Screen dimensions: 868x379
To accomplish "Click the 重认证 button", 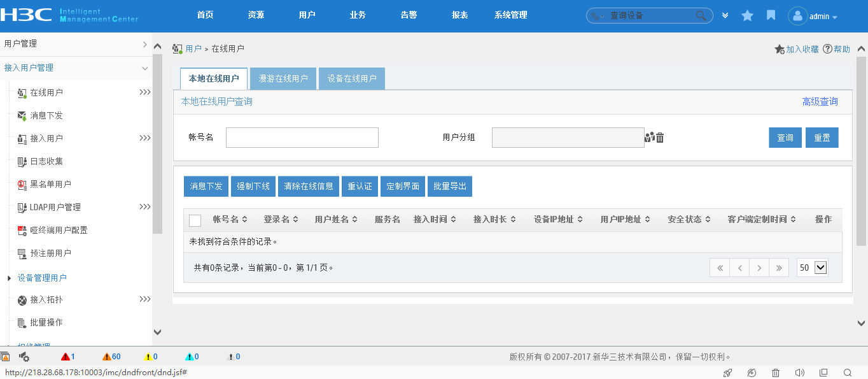I will (x=360, y=186).
